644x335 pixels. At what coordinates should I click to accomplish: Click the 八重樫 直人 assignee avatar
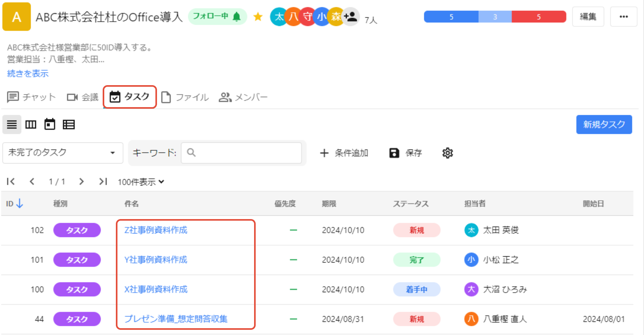tap(471, 319)
